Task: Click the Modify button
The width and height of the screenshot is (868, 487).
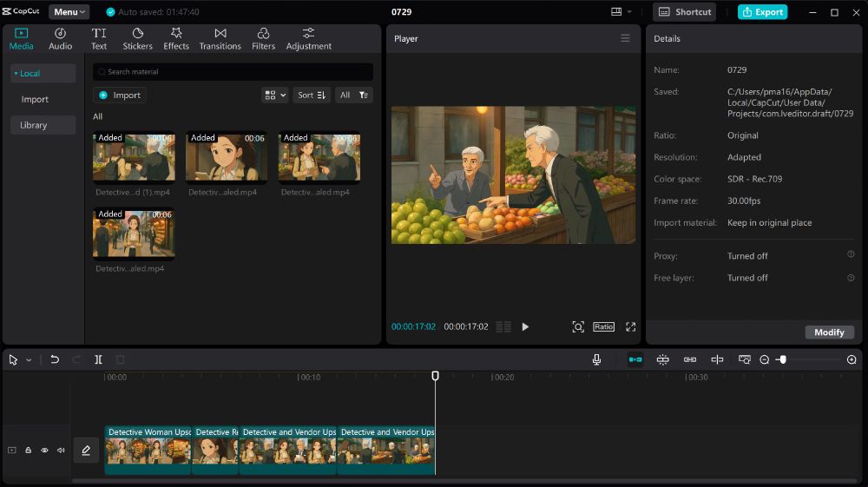Action: pos(829,332)
